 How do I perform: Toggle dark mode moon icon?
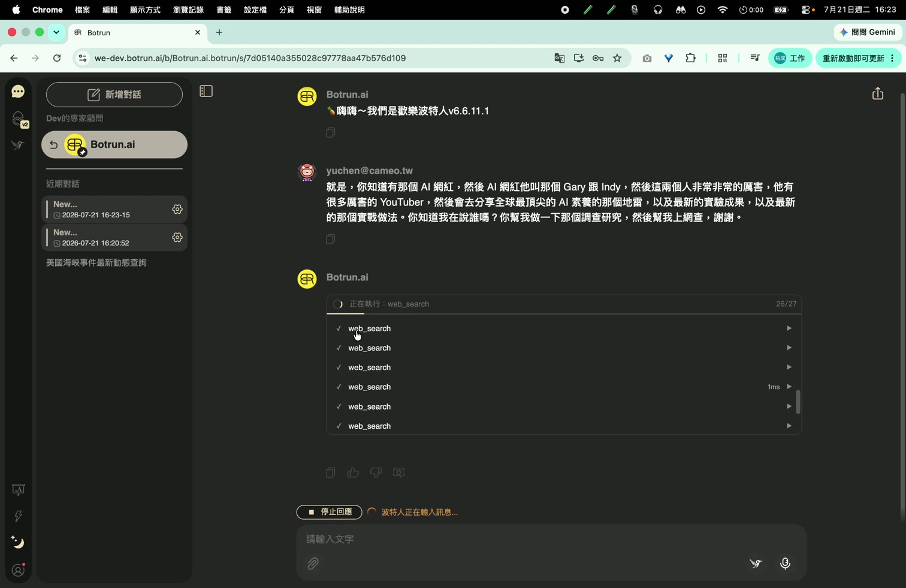pyautogui.click(x=18, y=542)
